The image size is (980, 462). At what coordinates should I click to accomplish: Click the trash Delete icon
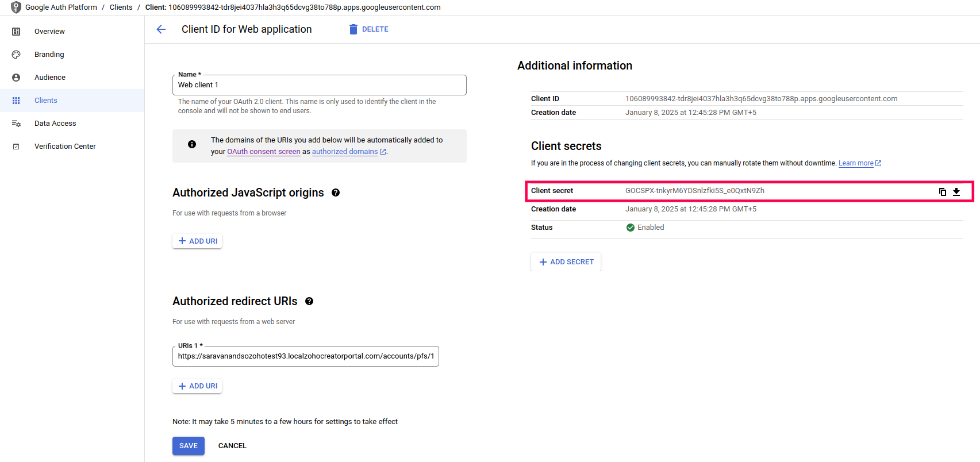pyautogui.click(x=353, y=29)
